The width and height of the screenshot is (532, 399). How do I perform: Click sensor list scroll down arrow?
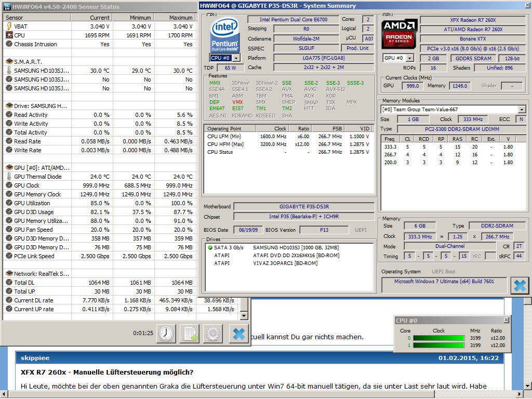tap(244, 316)
